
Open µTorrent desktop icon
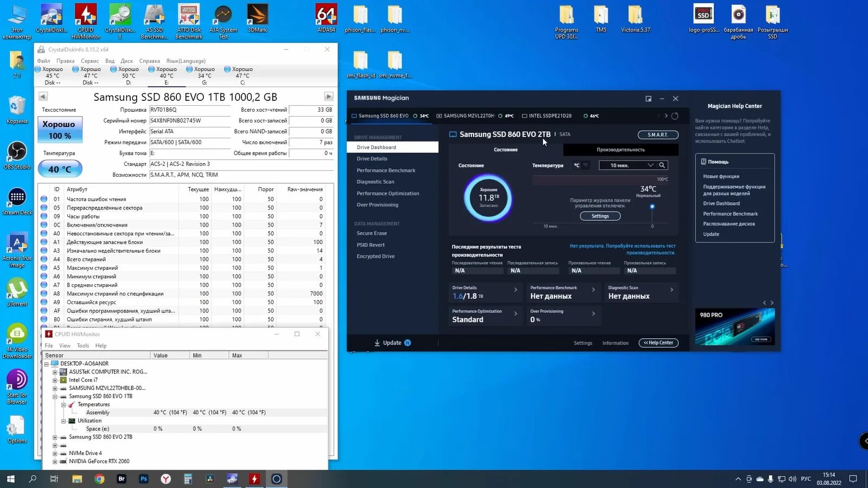(17, 292)
